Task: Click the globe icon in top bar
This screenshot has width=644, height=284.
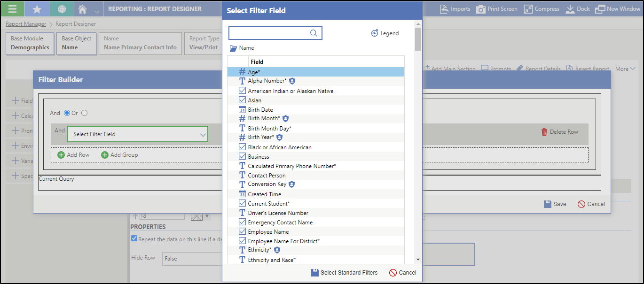Action: (61, 9)
